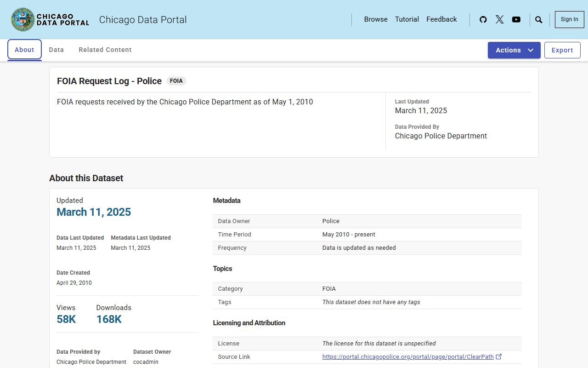The width and height of the screenshot is (588, 368).
Task: Click the dataset description about May 1, 2010
Action: (x=185, y=102)
